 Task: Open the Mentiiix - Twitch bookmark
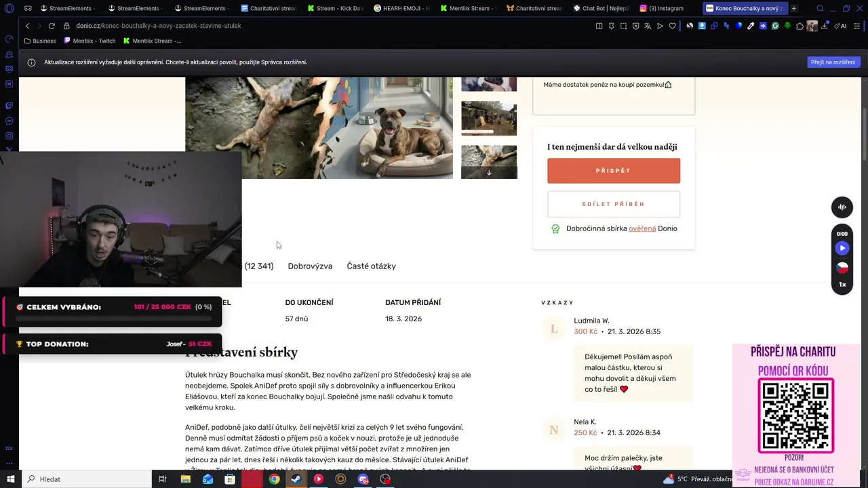tap(90, 41)
